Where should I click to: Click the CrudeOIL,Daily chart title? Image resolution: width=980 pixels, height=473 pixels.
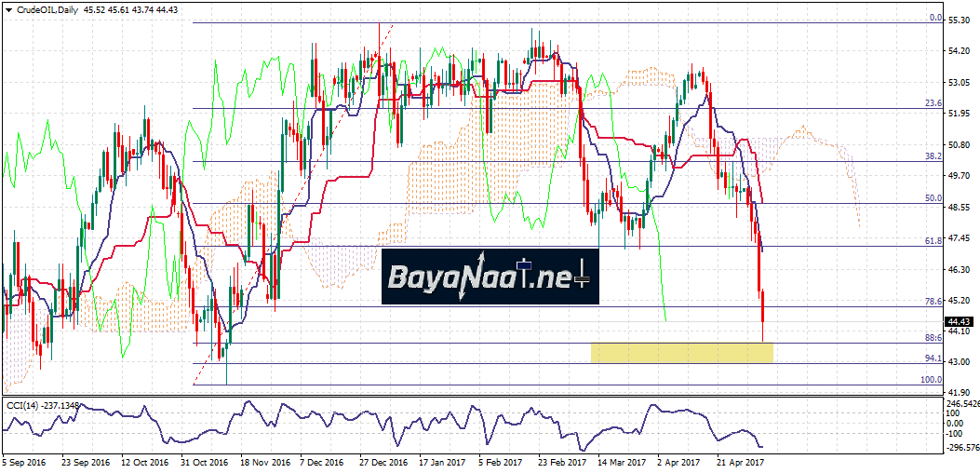[47, 7]
